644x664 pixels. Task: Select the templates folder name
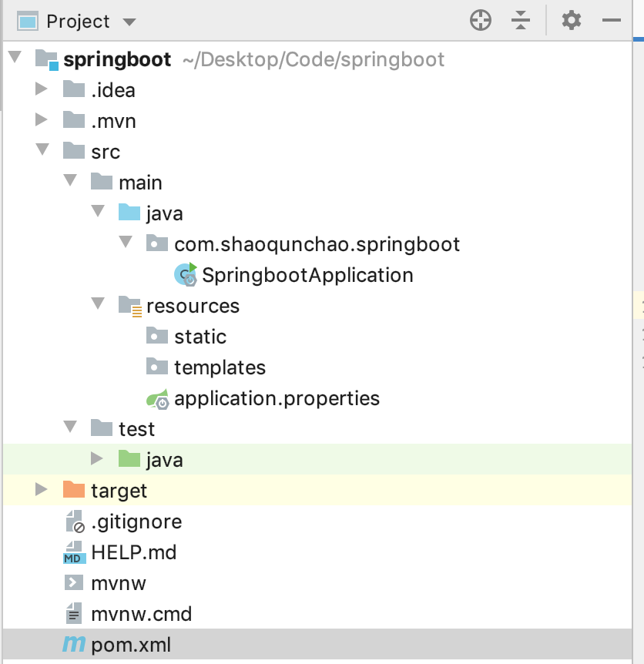tap(220, 368)
